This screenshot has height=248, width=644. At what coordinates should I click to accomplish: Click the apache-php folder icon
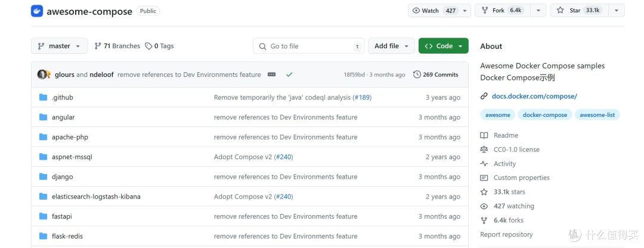[43, 137]
